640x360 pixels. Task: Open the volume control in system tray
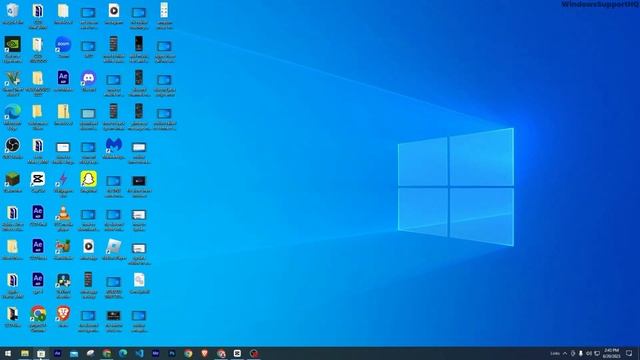pos(589,353)
